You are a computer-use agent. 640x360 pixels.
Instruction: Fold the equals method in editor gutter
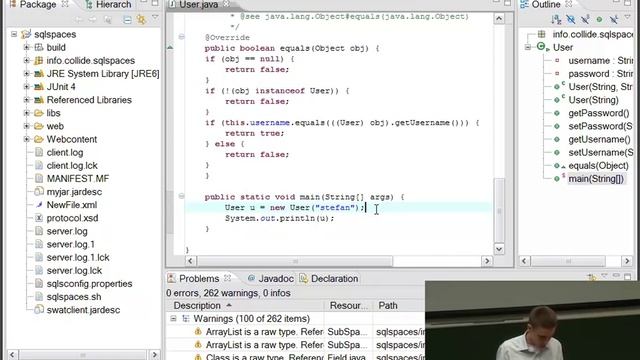pos(181,37)
